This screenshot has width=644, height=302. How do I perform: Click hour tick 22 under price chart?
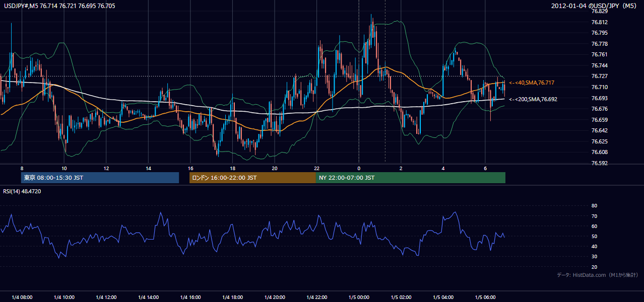point(316,168)
